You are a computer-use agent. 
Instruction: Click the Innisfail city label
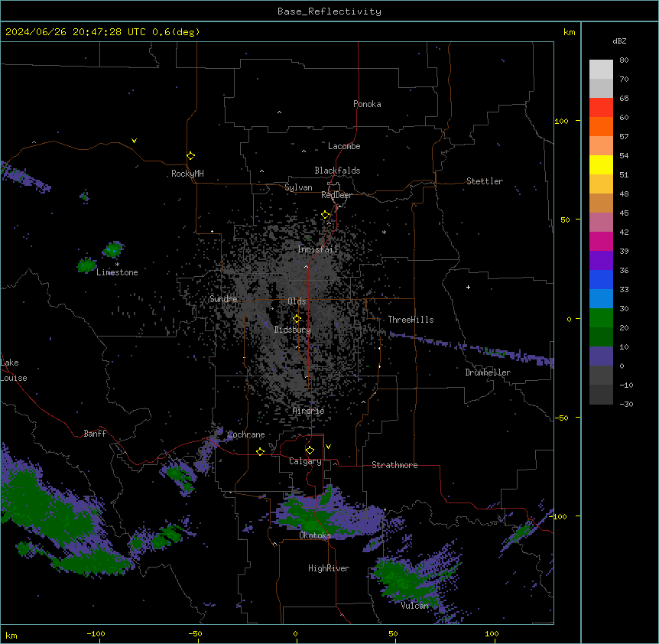(317, 249)
